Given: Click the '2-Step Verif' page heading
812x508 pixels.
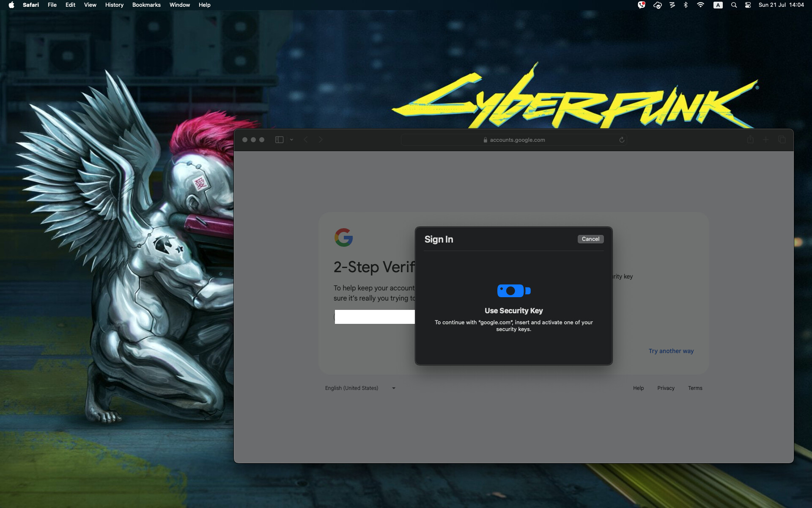Looking at the screenshot, I should tap(374, 267).
